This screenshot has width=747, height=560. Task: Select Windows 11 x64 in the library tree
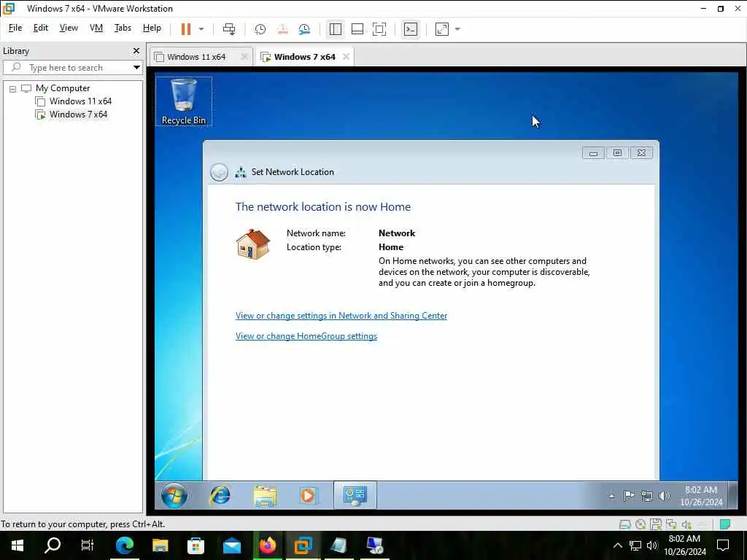pyautogui.click(x=80, y=101)
